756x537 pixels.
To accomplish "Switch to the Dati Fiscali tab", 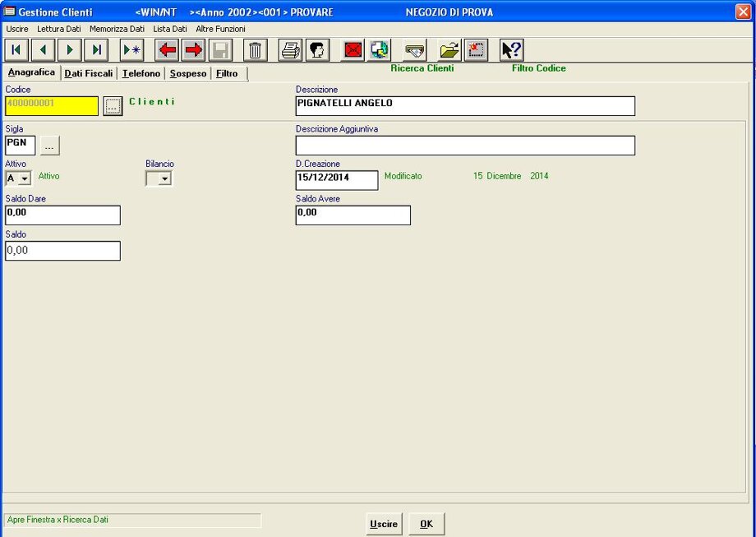I will click(x=89, y=74).
